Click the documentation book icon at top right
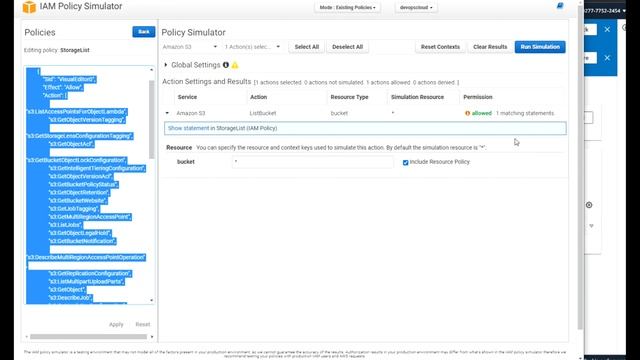The width and height of the screenshot is (640, 360). tap(560, 6)
